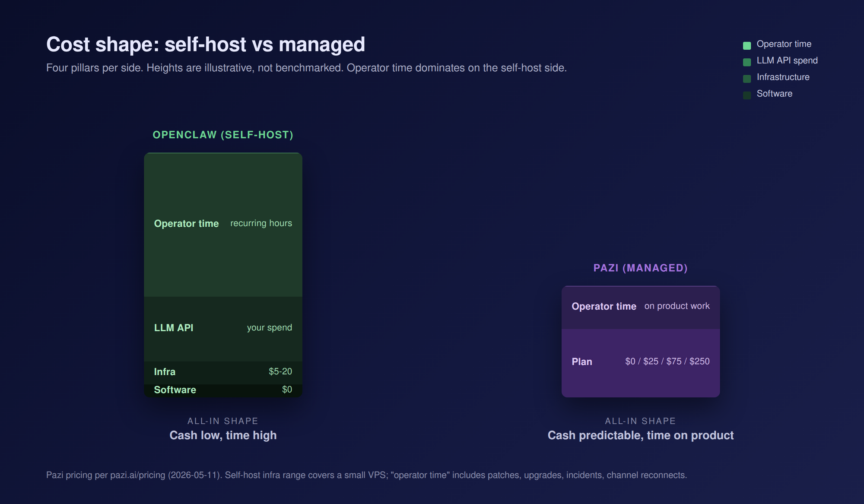The image size is (864, 504).
Task: Click the Software legend color swatch
Action: 747,95
